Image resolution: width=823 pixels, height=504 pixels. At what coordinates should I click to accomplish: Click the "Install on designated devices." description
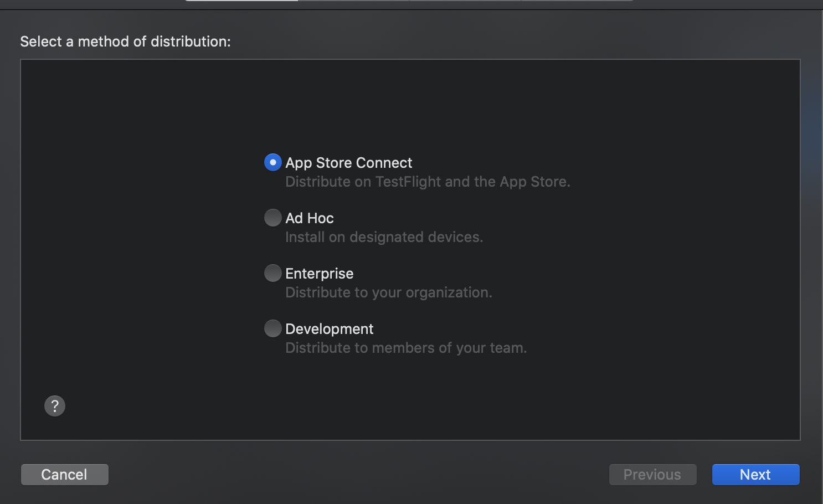[384, 237]
